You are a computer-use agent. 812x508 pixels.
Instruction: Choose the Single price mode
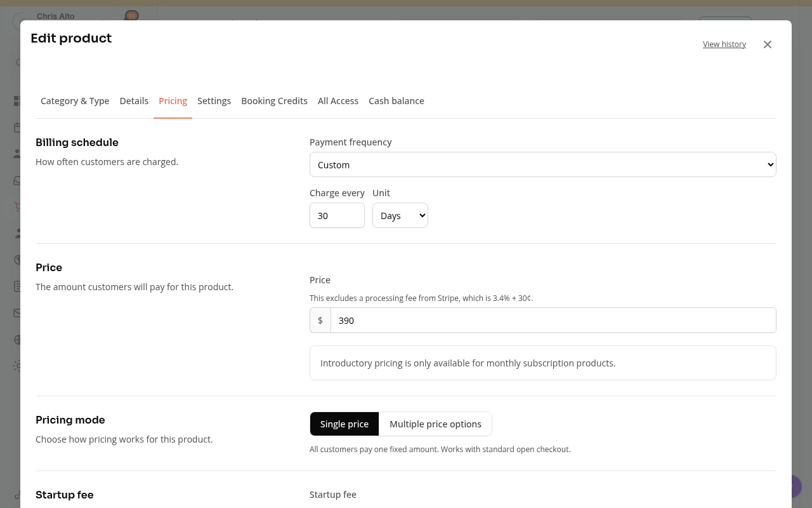344,424
